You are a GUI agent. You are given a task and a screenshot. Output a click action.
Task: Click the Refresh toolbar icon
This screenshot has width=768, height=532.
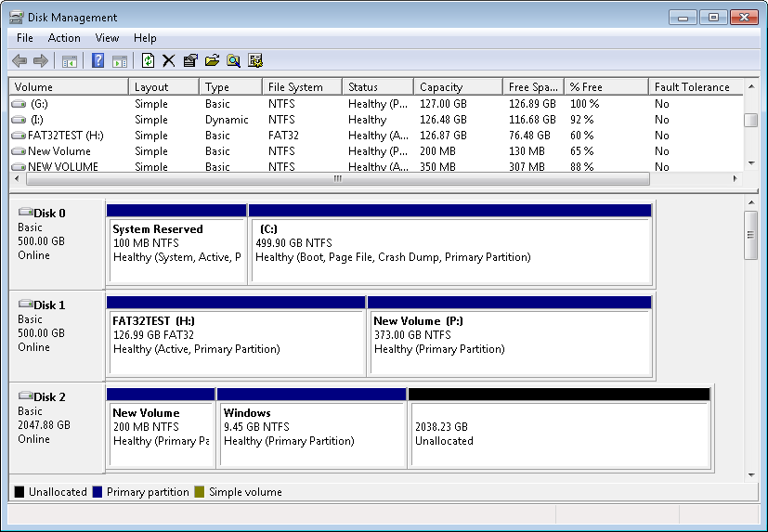point(148,61)
